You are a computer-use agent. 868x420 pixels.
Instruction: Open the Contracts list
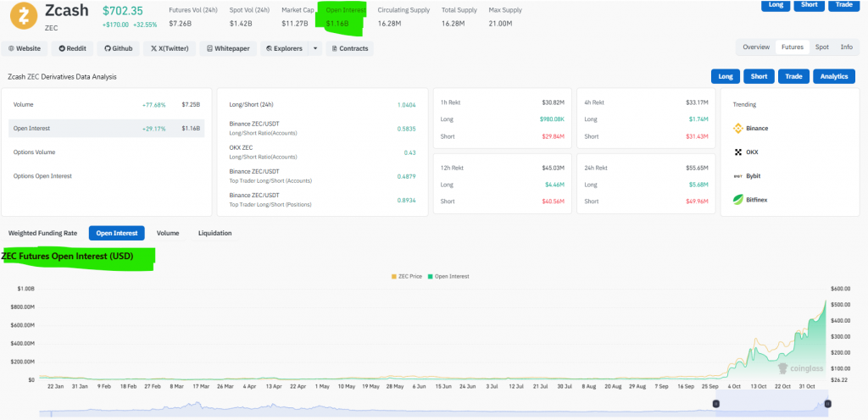pyautogui.click(x=348, y=49)
